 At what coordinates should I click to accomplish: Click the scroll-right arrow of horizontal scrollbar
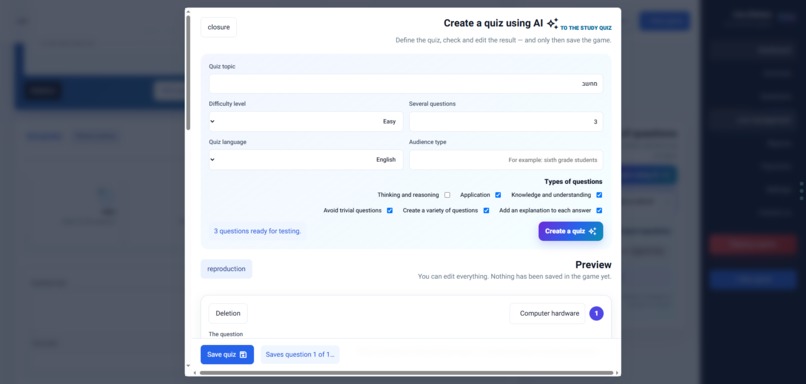click(617, 373)
